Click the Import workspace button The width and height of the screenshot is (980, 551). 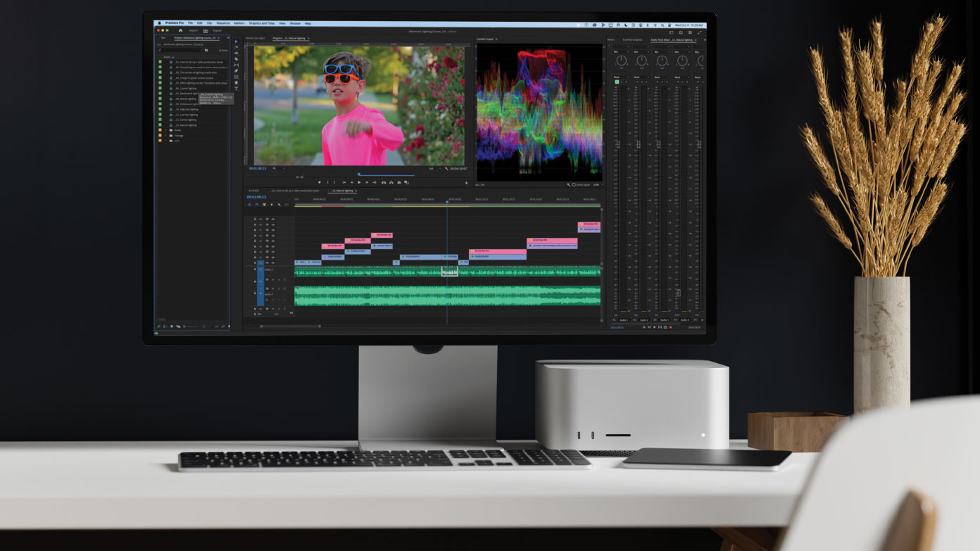(194, 30)
